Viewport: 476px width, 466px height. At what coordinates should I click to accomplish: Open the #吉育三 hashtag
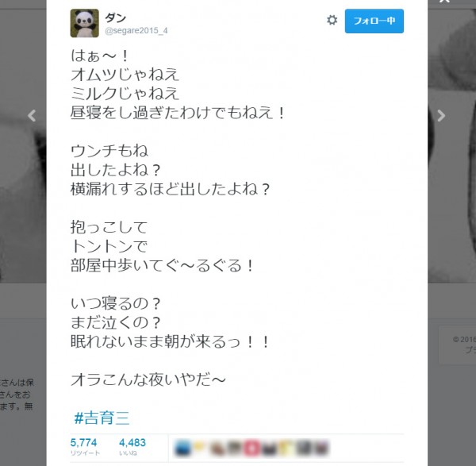click(102, 418)
